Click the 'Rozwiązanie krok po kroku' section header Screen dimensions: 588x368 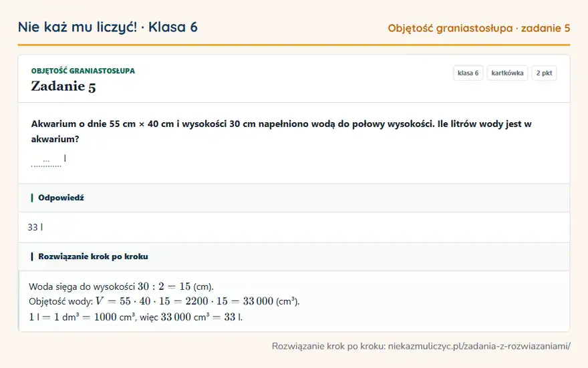click(294, 256)
